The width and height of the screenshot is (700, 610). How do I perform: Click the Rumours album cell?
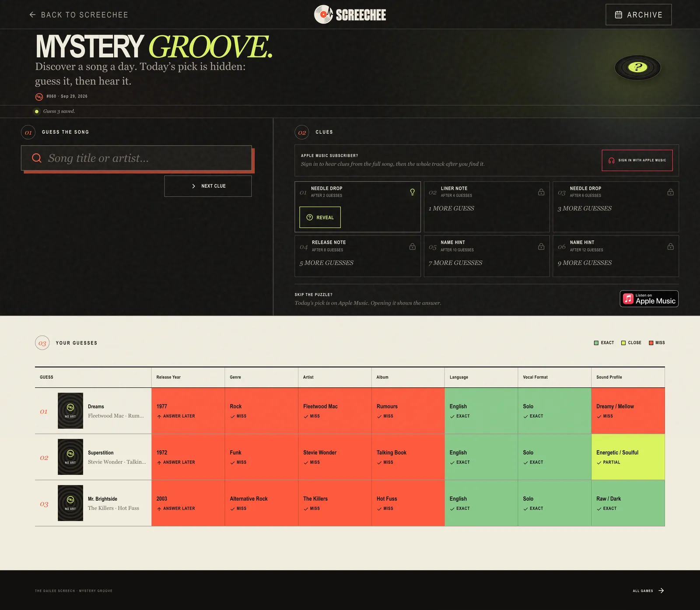[x=408, y=411]
